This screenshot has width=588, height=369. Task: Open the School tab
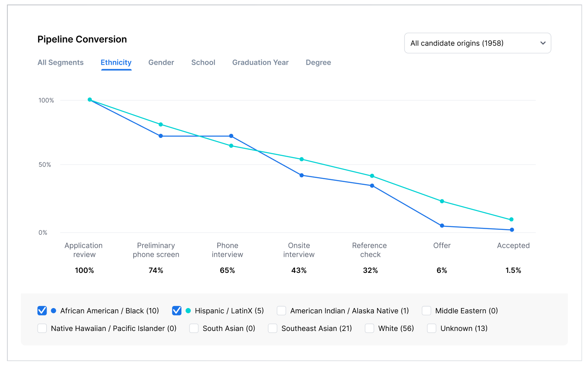tap(203, 63)
